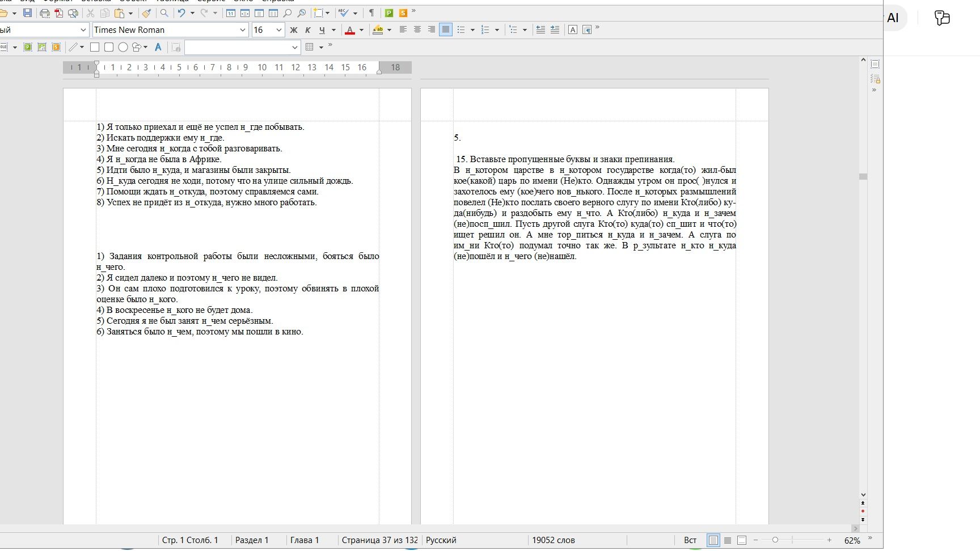Image resolution: width=980 pixels, height=551 pixels.
Task: Set zoom to 100% using the 1:1 icon
Action: click(x=231, y=13)
